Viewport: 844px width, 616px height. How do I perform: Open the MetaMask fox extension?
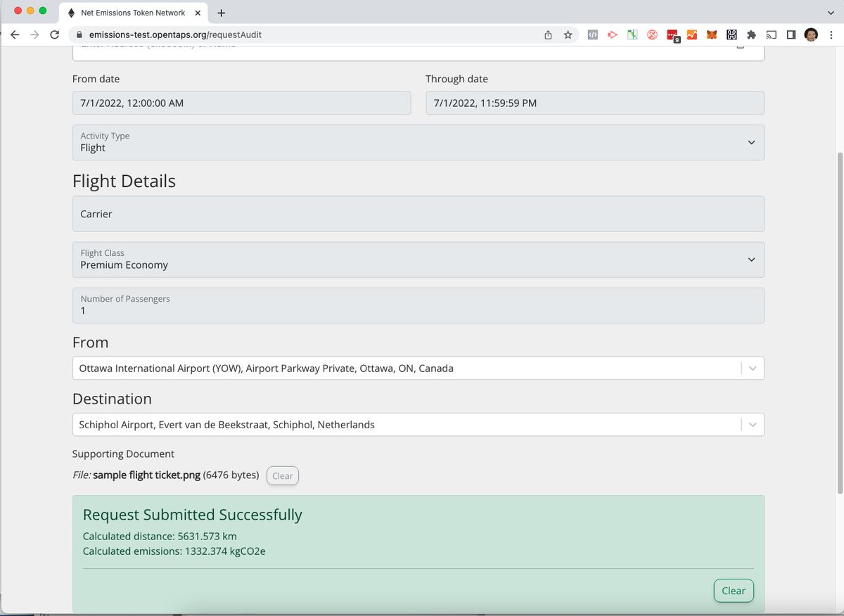[x=712, y=34]
